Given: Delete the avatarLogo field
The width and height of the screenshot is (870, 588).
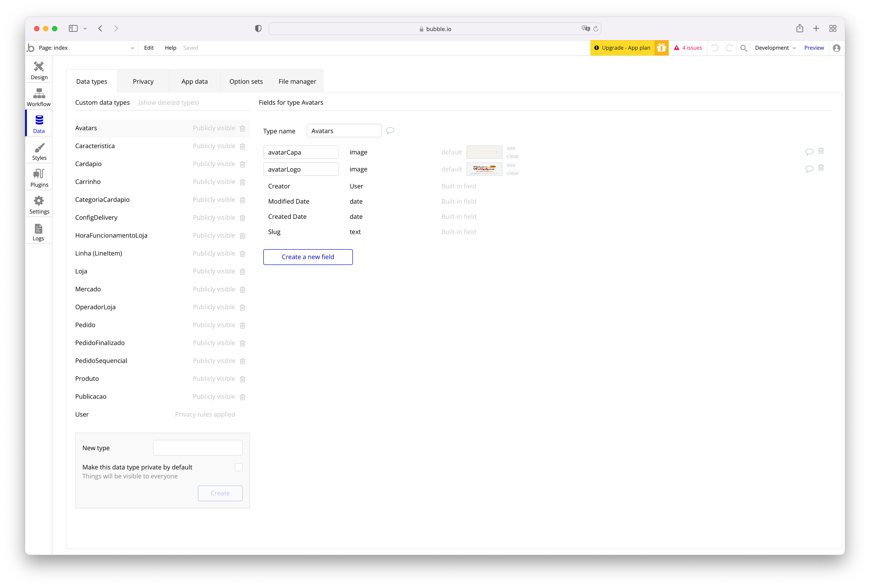Looking at the screenshot, I should [821, 168].
